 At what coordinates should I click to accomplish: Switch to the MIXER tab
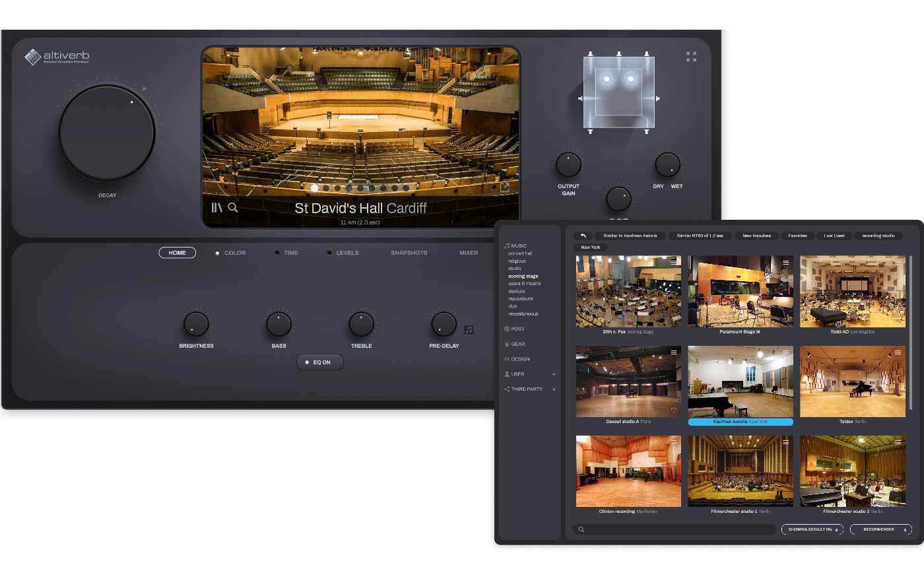(469, 253)
